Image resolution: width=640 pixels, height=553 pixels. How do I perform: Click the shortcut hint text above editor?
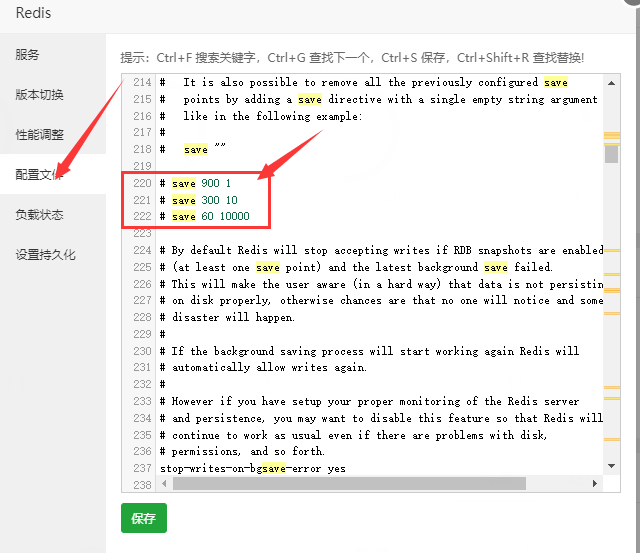point(352,58)
